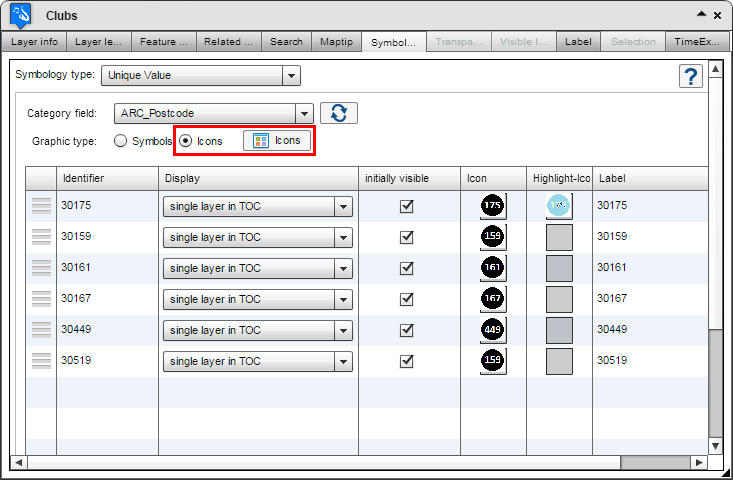733x480 pixels.
Task: Open the Symbology type dropdown
Action: [x=201, y=76]
